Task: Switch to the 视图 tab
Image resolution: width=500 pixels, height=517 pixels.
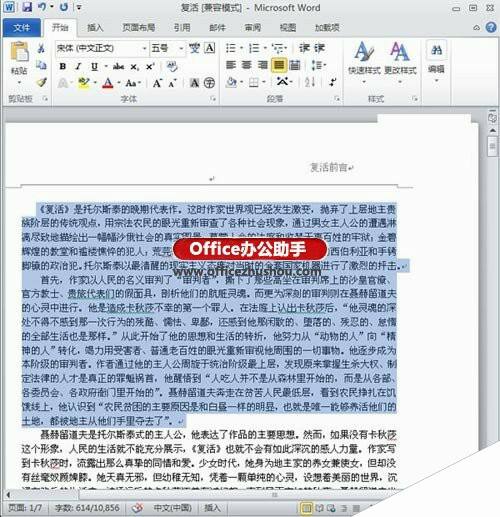Action: [288, 27]
